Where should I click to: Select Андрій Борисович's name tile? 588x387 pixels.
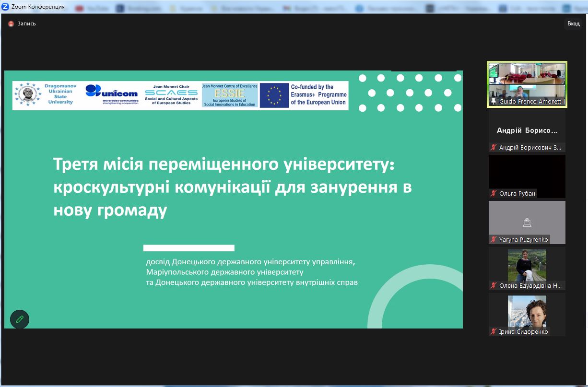(x=527, y=130)
